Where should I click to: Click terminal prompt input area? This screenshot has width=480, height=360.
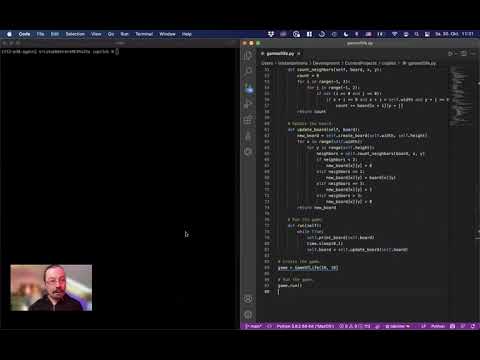point(117,52)
